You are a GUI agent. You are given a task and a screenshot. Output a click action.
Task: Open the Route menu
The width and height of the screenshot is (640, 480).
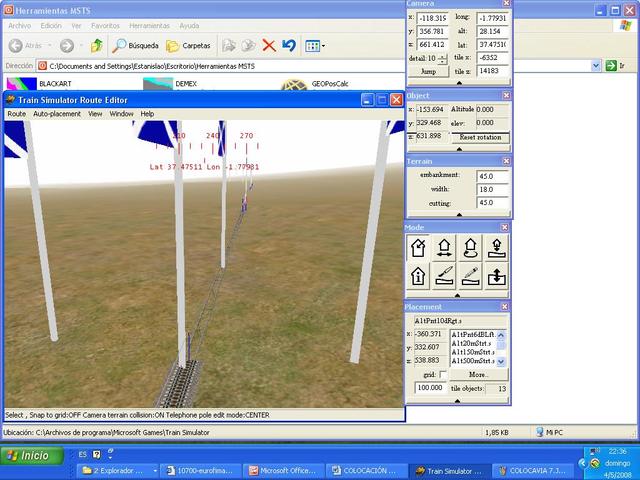click(x=17, y=114)
